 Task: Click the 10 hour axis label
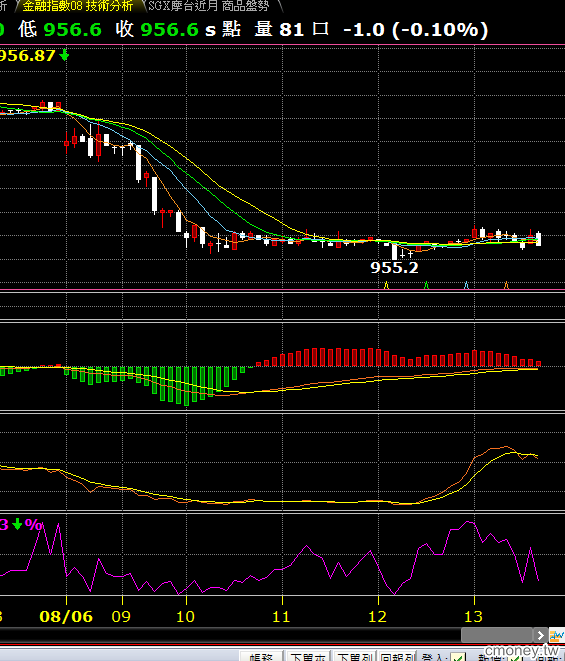click(185, 616)
